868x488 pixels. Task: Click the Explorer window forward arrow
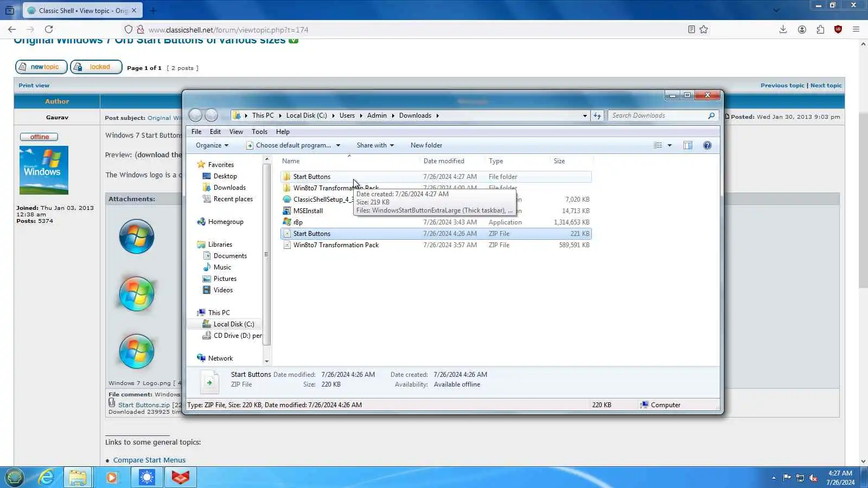click(x=211, y=115)
